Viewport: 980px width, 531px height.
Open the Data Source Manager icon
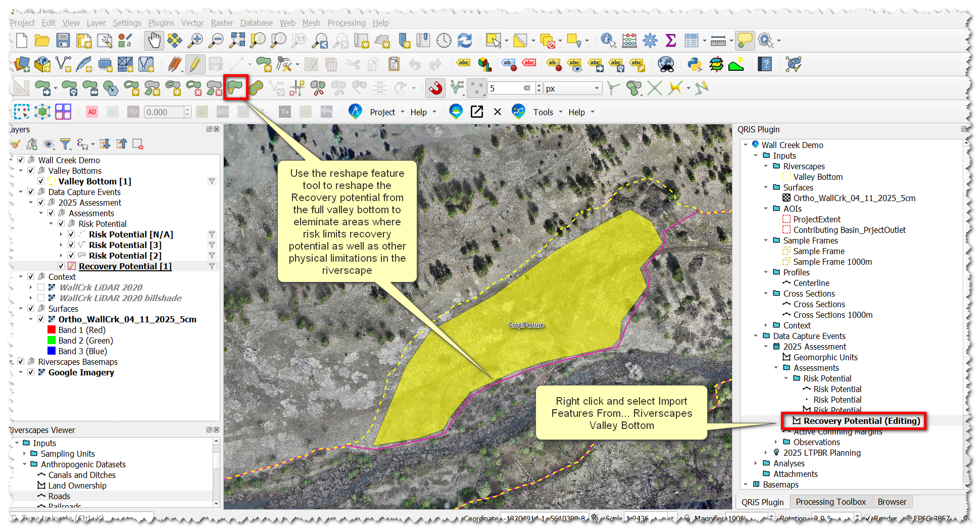(x=22, y=64)
